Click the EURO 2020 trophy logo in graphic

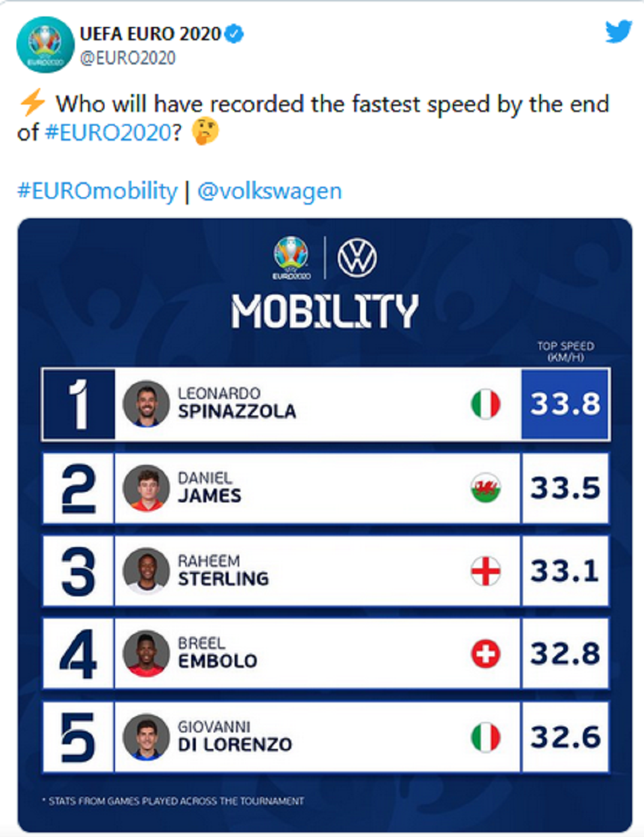(x=291, y=257)
